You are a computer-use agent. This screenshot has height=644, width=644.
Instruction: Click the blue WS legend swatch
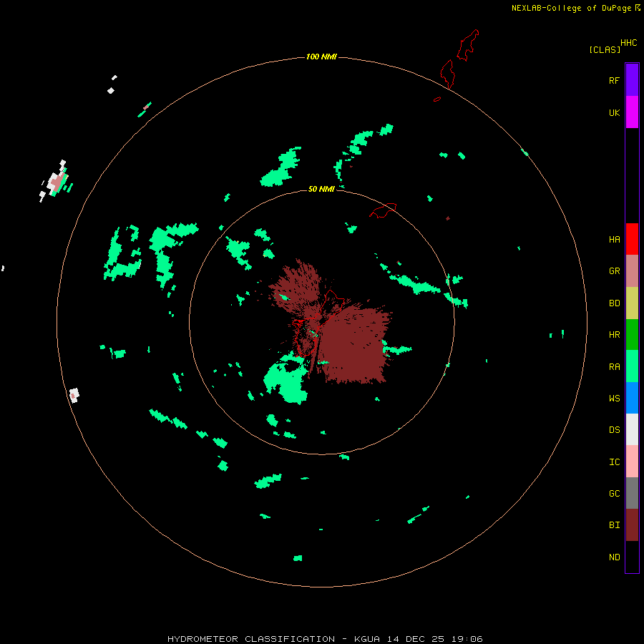632,398
